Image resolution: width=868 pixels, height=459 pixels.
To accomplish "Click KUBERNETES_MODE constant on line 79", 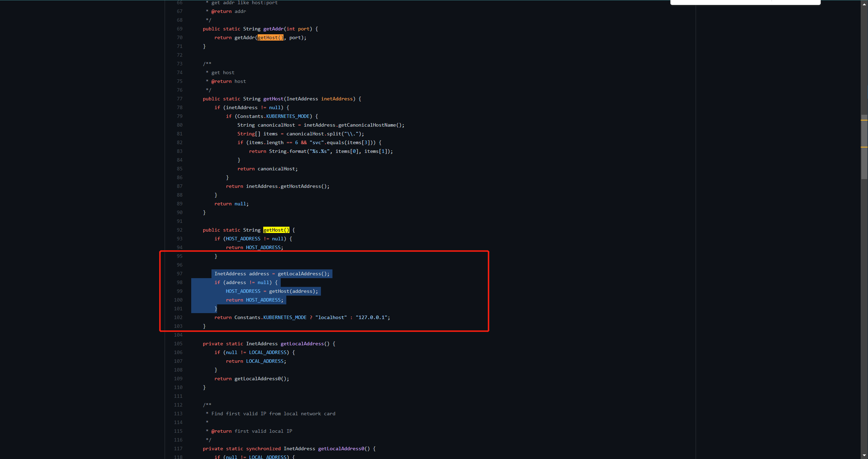I will tap(288, 116).
